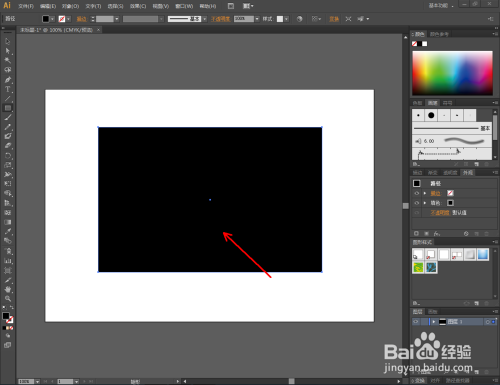Image resolution: width=500 pixels, height=385 pixels.
Task: Toggle stroke row visibility eye in Appearance panel
Action: coord(416,193)
